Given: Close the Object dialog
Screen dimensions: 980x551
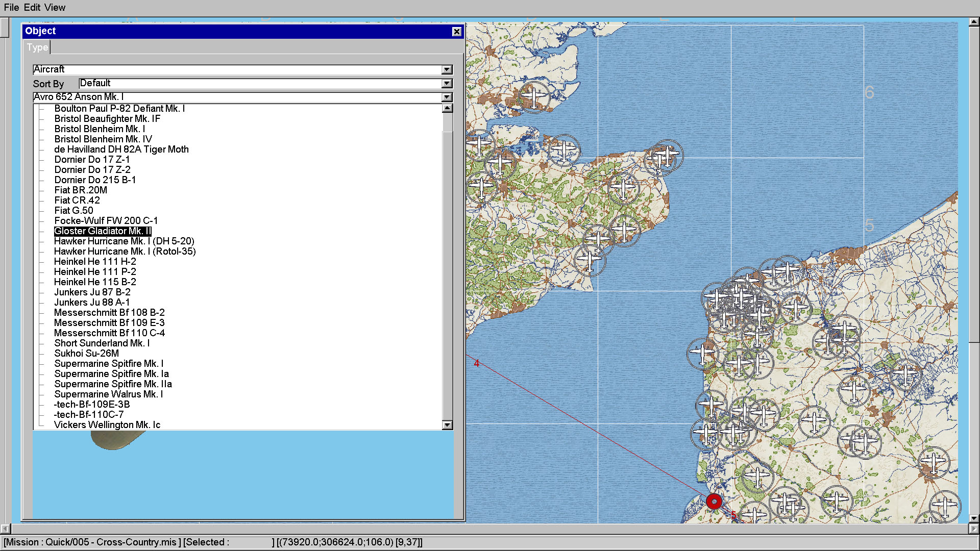Looking at the screenshot, I should (456, 32).
